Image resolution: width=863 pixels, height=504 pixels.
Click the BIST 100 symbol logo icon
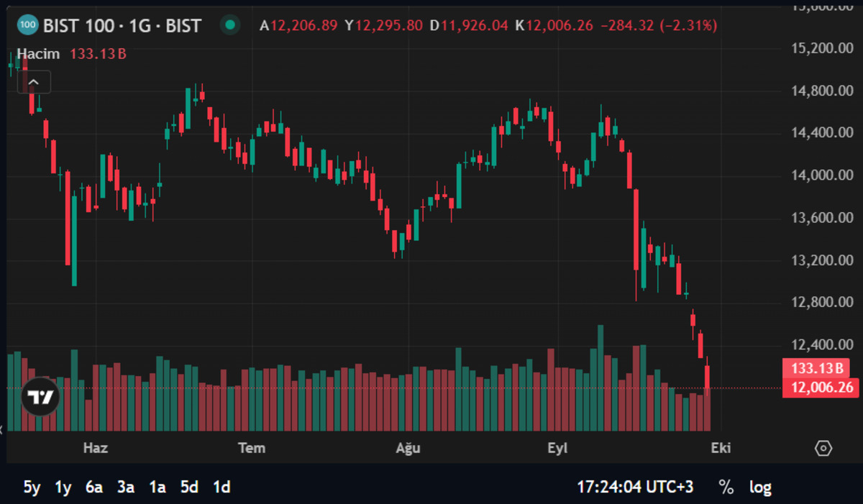pyautogui.click(x=27, y=26)
